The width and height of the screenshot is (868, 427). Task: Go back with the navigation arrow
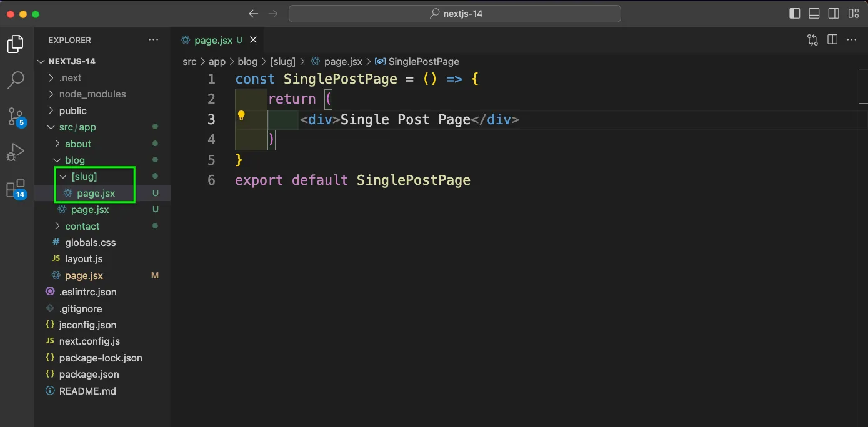click(x=253, y=14)
